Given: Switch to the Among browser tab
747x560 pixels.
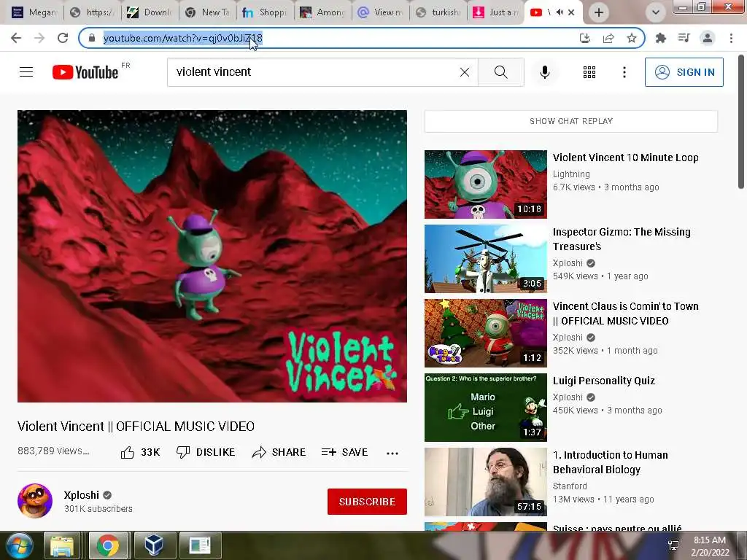Looking at the screenshot, I should [322, 12].
